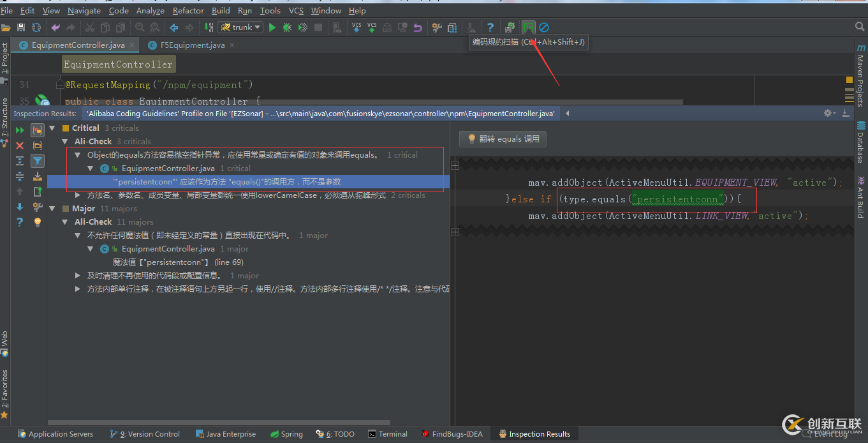Open the 6: TODO tool window

[336, 434]
